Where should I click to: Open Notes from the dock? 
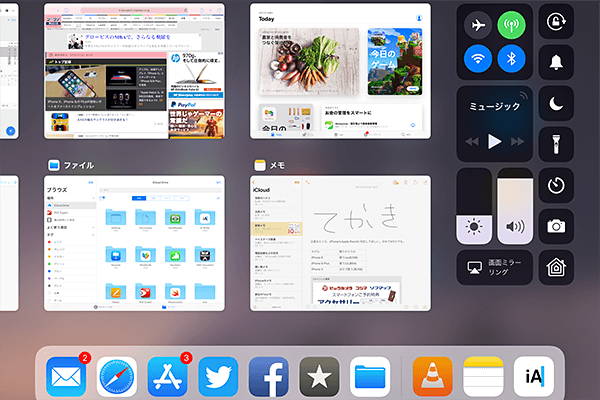(x=483, y=377)
